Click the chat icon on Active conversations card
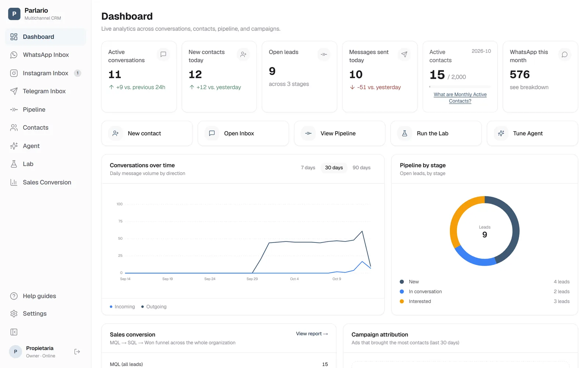The image size is (588, 368). click(x=163, y=54)
